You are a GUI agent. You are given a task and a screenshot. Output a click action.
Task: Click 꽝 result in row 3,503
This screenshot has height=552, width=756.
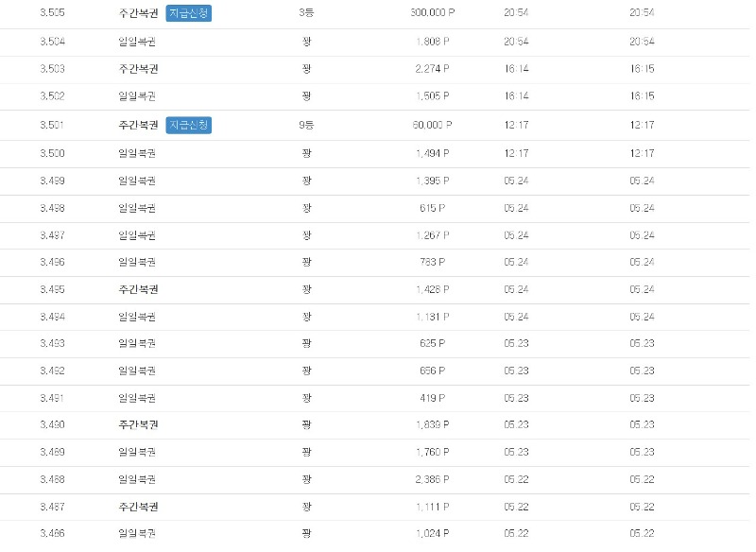(306, 69)
